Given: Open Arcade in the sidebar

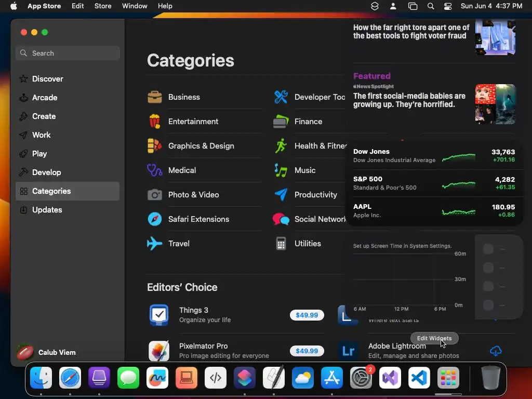Looking at the screenshot, I should (68, 97).
